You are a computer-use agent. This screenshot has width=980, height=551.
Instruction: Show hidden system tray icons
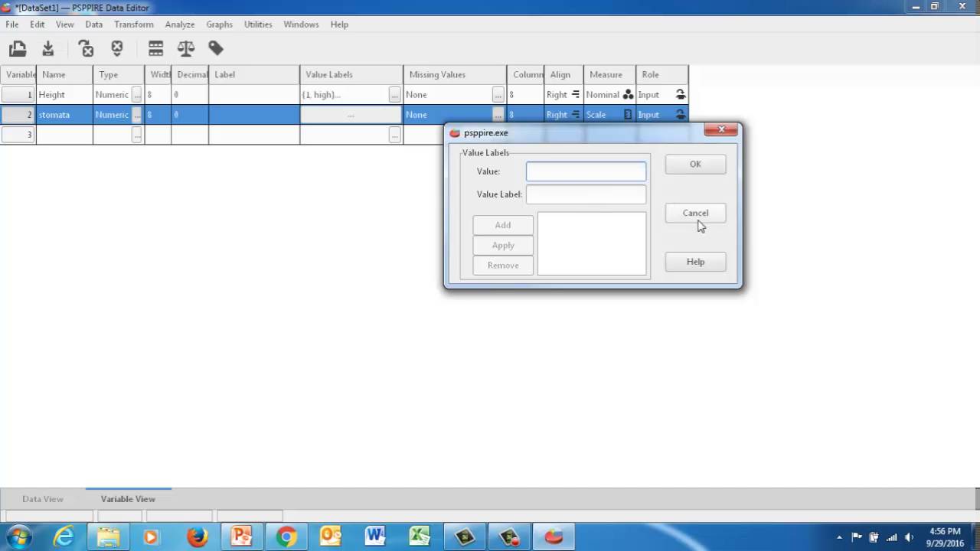pos(840,537)
